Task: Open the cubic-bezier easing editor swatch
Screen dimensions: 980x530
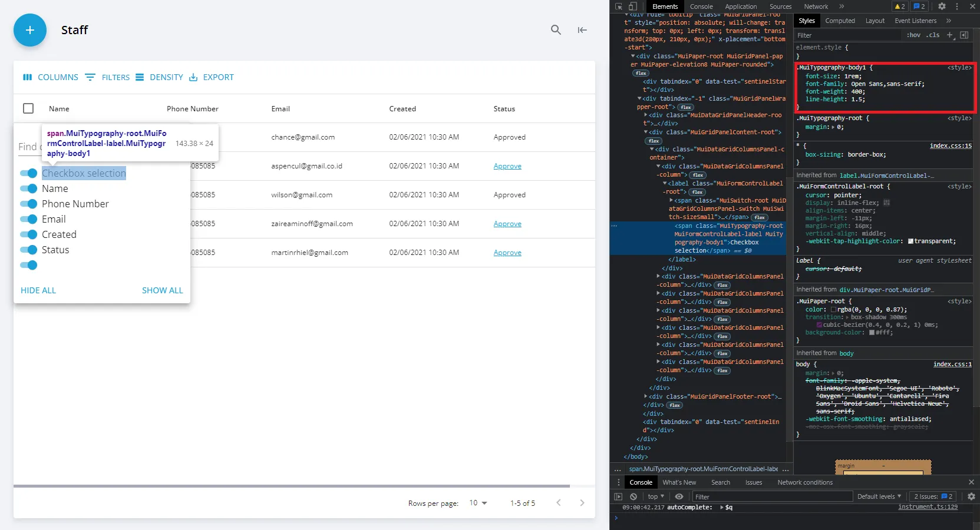Action: tap(819, 325)
